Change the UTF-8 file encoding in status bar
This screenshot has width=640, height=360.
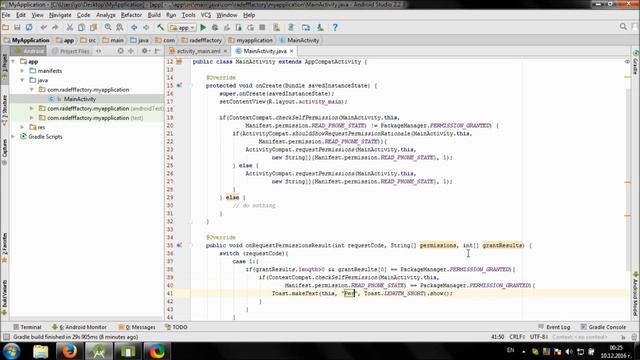(x=539, y=337)
